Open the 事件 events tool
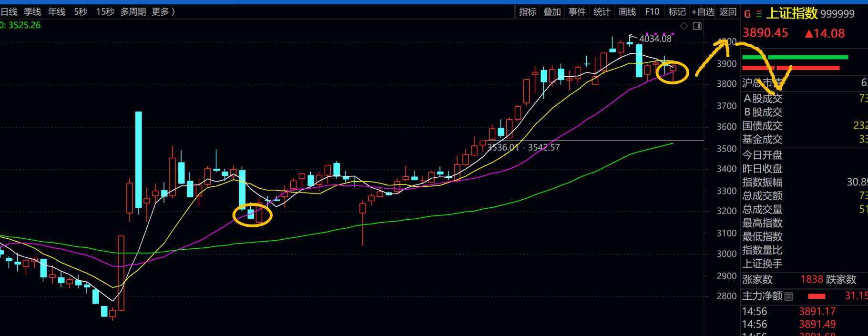The image size is (868, 336). (x=577, y=12)
